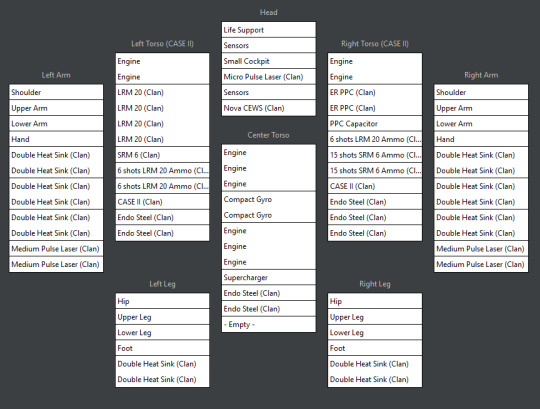Screen dimensions: 540x409
Task: Click the top LRM 20 (Clan) slot
Action: click(163, 92)
